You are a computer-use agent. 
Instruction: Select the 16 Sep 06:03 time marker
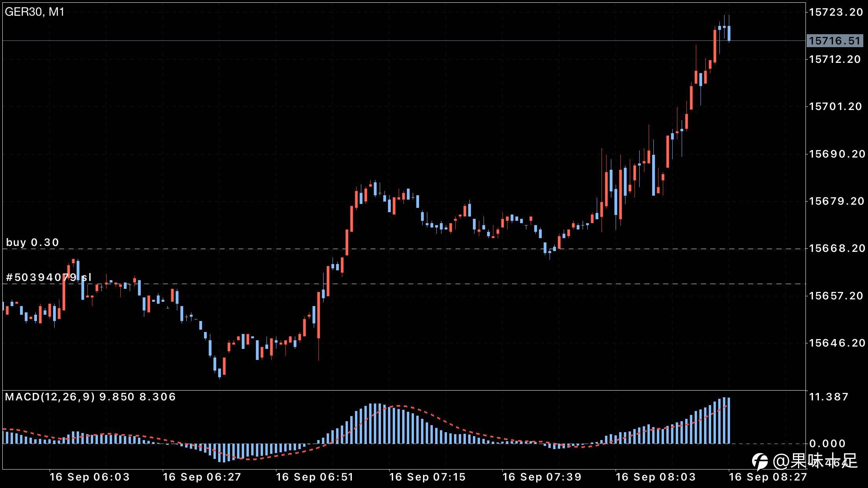[90, 477]
